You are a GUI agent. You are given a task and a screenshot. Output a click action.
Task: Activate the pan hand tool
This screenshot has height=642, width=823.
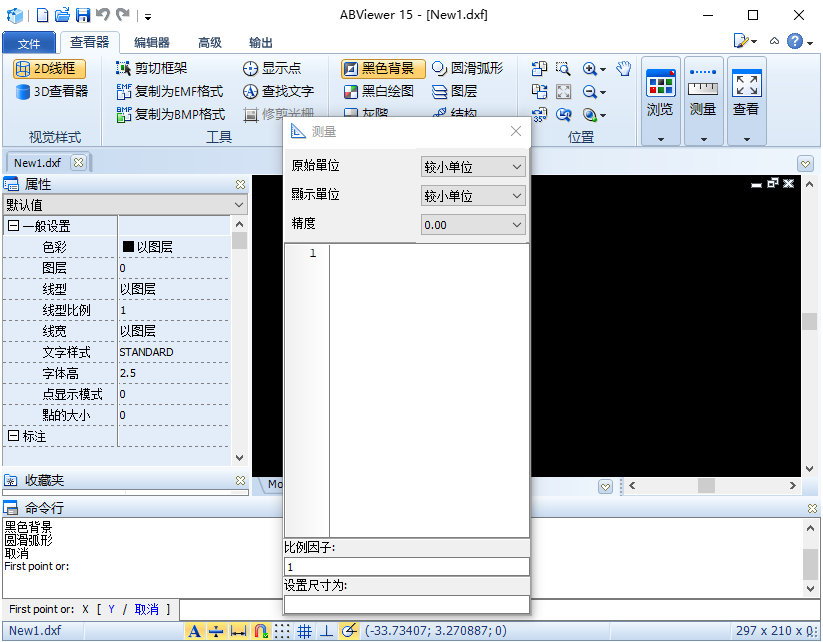pyautogui.click(x=623, y=70)
